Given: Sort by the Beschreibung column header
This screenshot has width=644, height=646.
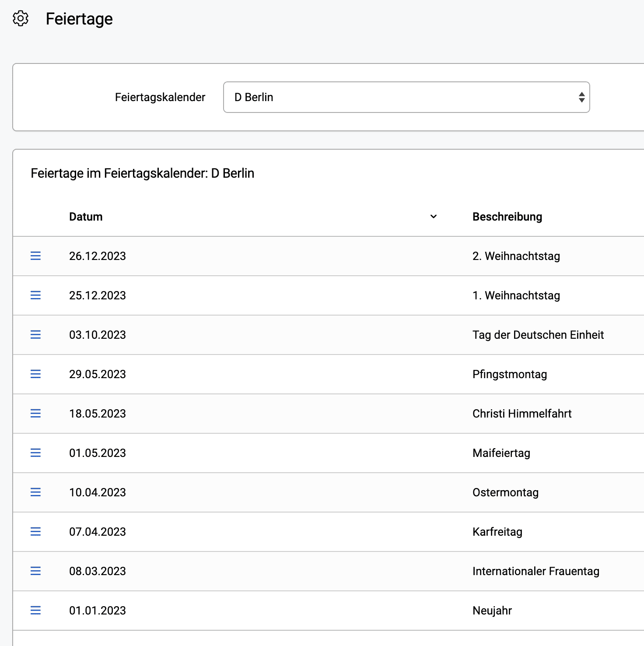Looking at the screenshot, I should (507, 217).
